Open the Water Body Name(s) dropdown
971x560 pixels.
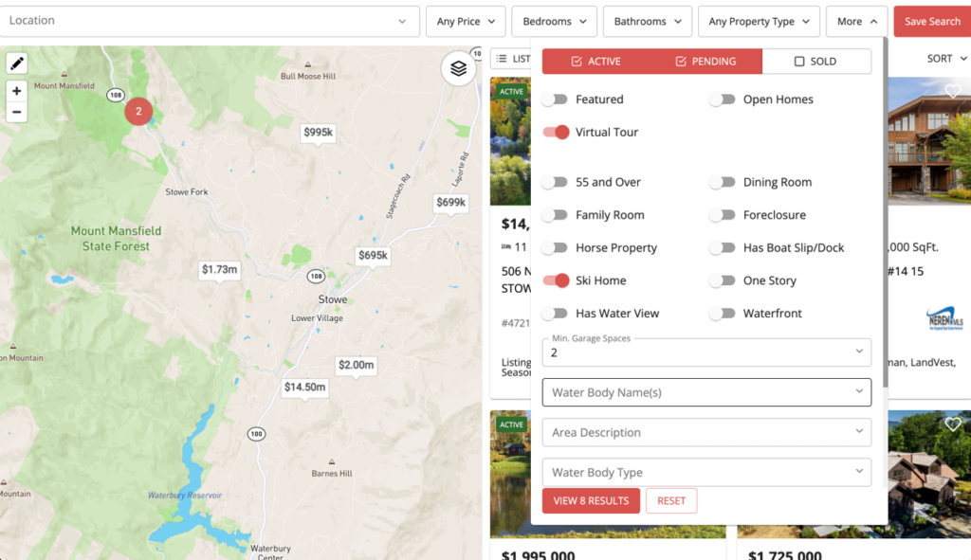(x=706, y=392)
